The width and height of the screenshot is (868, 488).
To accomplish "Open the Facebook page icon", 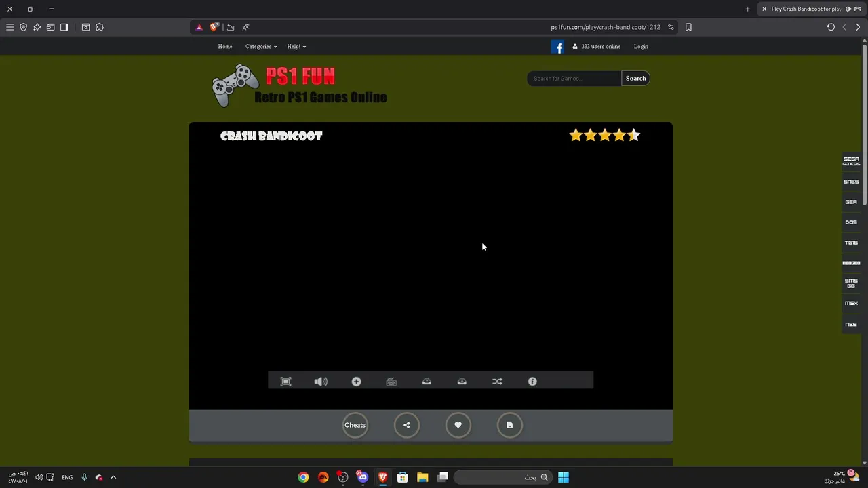I will click(557, 47).
